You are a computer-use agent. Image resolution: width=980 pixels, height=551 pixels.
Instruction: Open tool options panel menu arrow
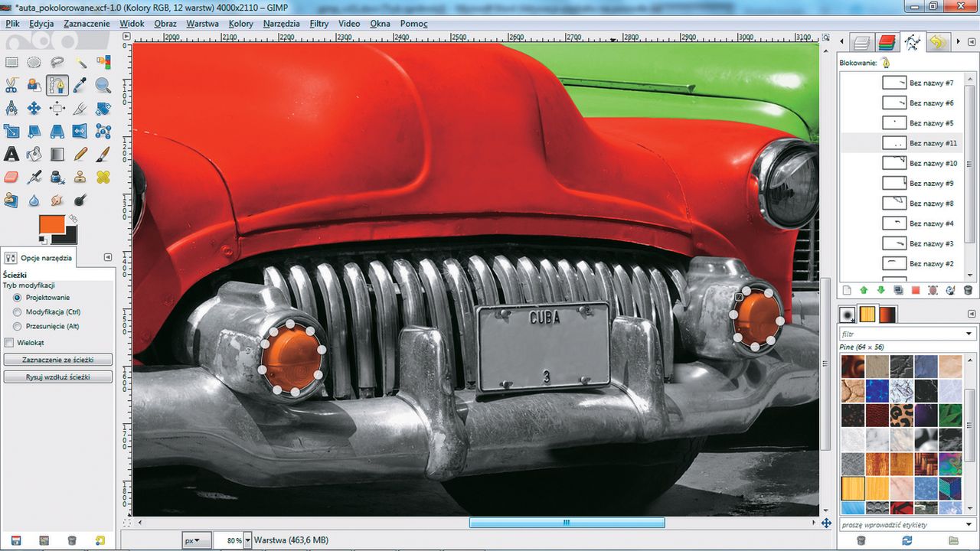[x=108, y=257]
